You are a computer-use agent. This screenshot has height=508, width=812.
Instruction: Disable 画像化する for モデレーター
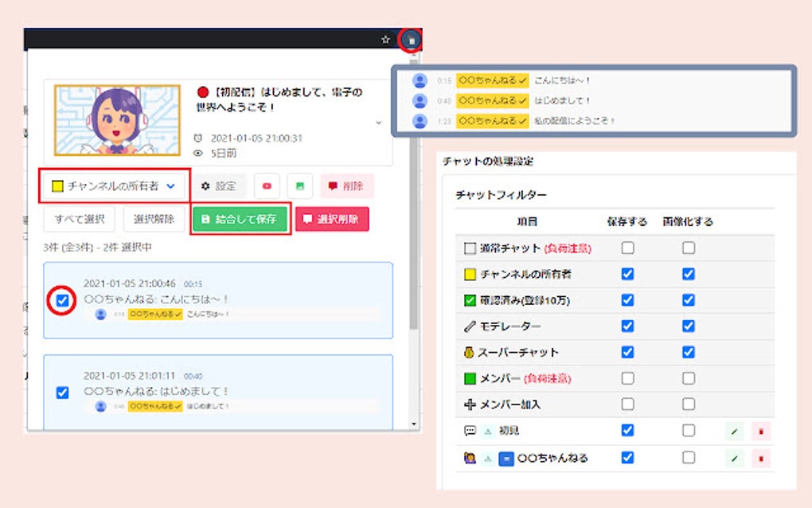pyautogui.click(x=688, y=326)
